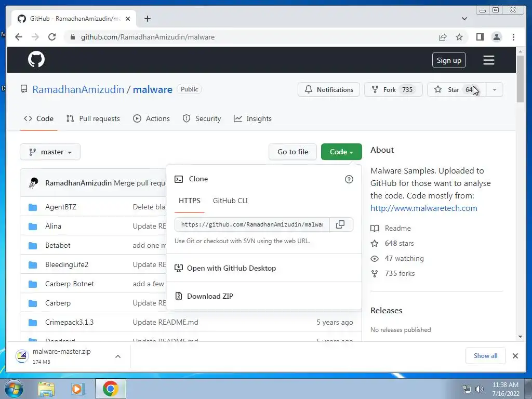Open the Releases heading link
The width and height of the screenshot is (532, 399).
point(387,311)
